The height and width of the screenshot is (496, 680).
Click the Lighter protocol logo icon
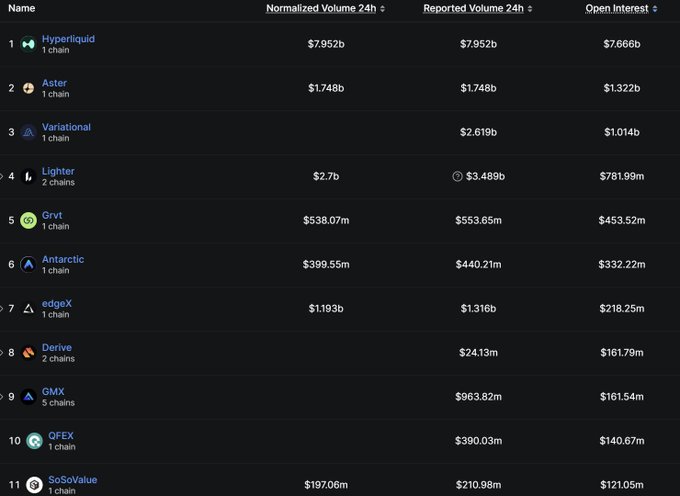click(28, 176)
